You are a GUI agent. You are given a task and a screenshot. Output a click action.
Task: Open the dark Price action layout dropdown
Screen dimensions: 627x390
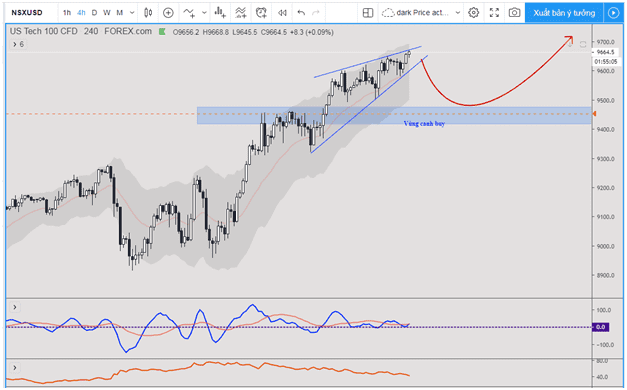tap(421, 13)
